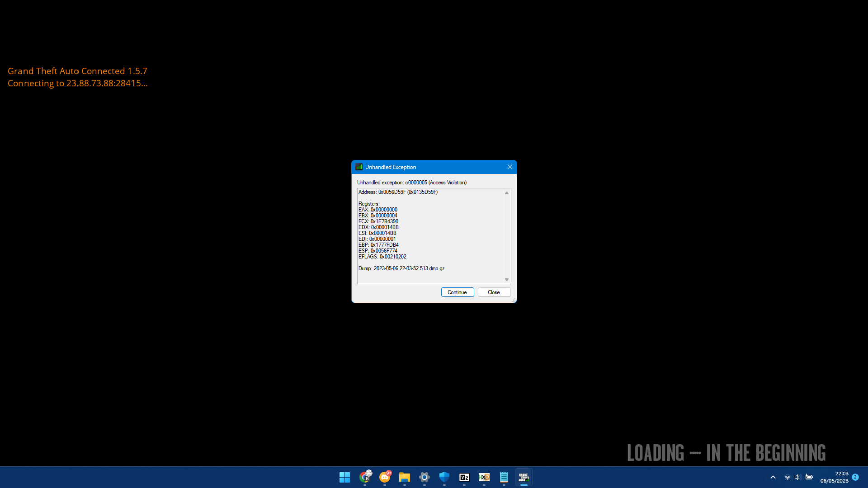Click the Continue button in exception dialog
Viewport: 868px width, 488px height.
457,292
